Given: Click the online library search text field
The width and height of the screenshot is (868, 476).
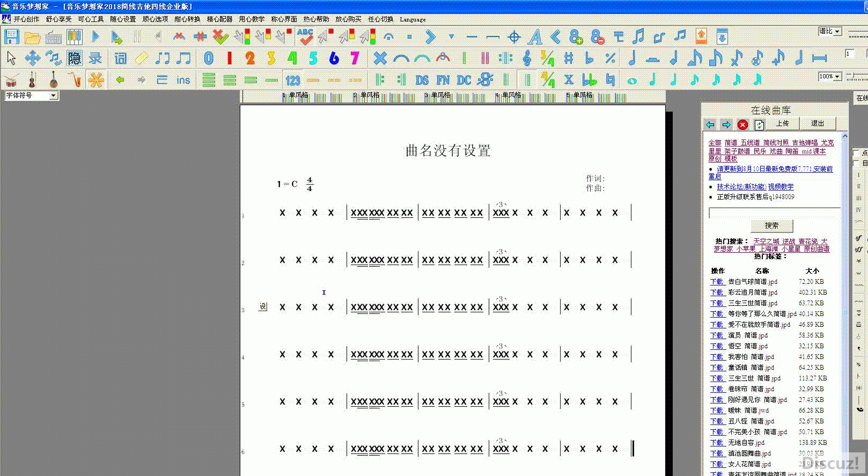Looking at the screenshot, I should coord(774,213).
